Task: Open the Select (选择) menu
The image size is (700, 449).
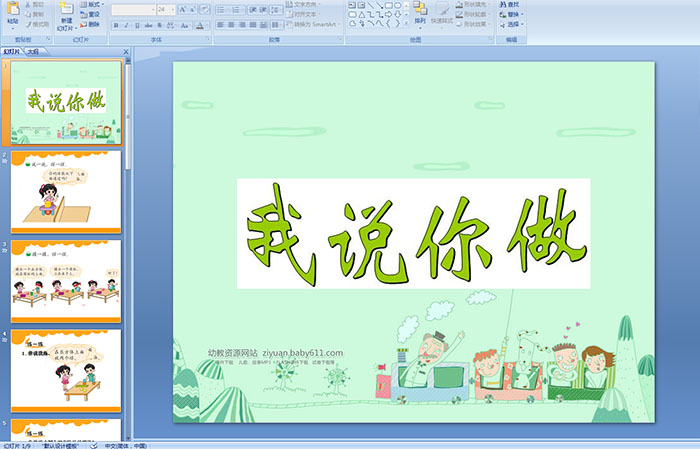Action: point(511,24)
